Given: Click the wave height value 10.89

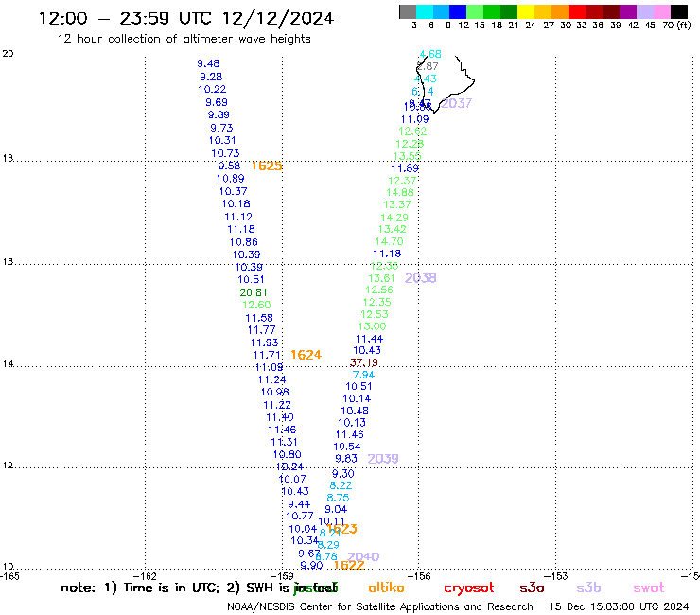Looking at the screenshot, I should [x=231, y=179].
